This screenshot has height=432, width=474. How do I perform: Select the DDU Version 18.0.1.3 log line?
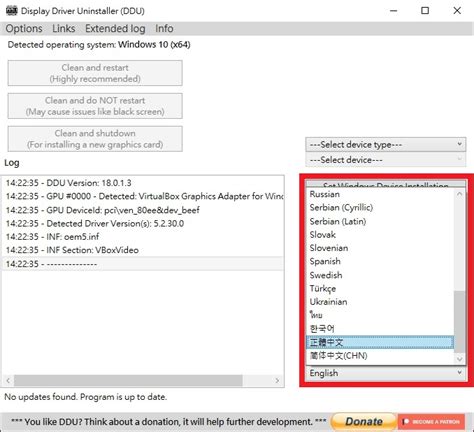coord(143,183)
